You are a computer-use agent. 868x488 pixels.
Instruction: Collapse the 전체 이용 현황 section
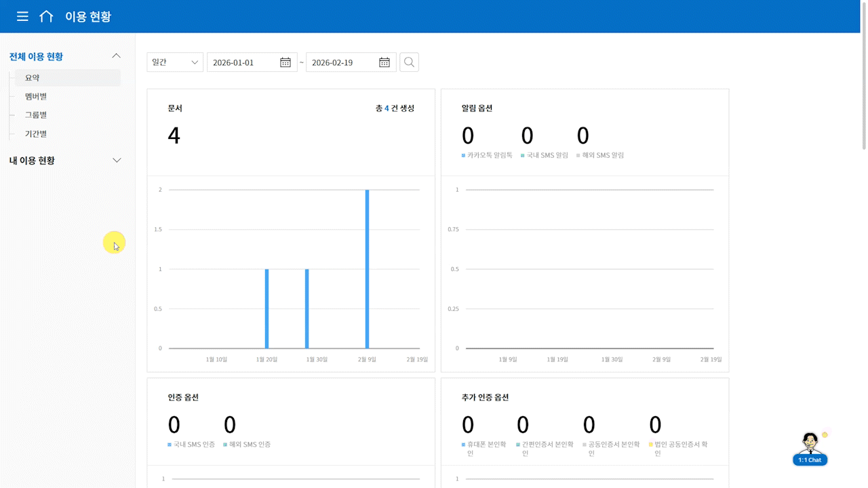coord(116,56)
